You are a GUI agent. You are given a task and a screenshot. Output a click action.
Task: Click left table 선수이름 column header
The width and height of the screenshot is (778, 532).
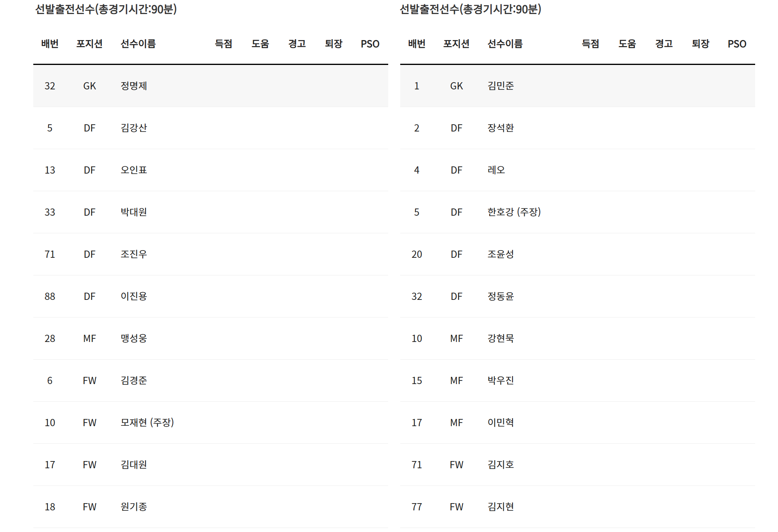(x=138, y=44)
